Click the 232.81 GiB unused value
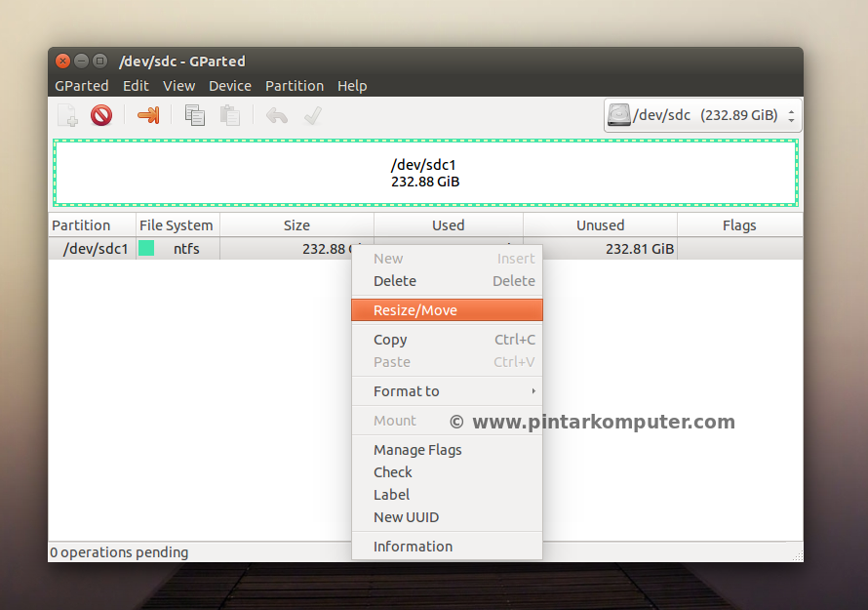 pyautogui.click(x=640, y=249)
